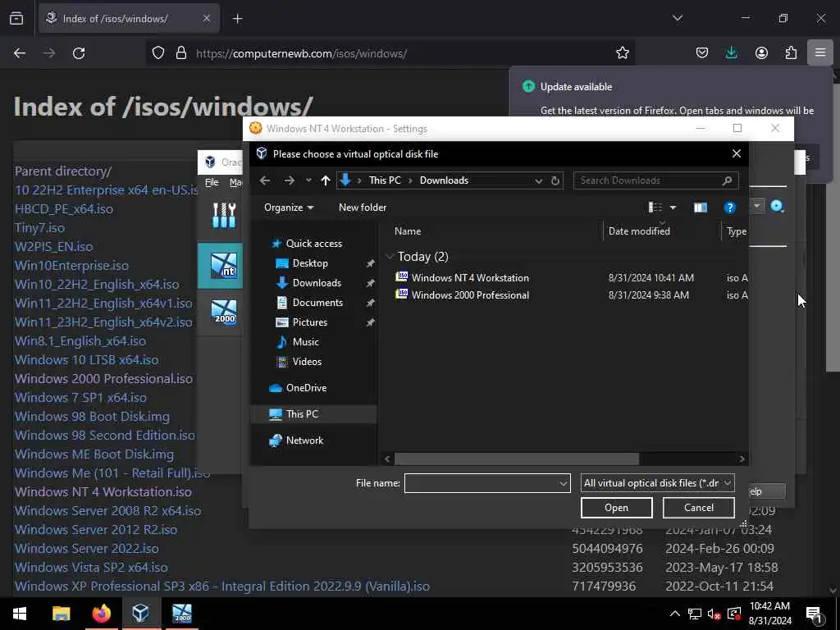Open the recent locations dropdown arrow
Viewport: 840px width, 630px height.
308,180
